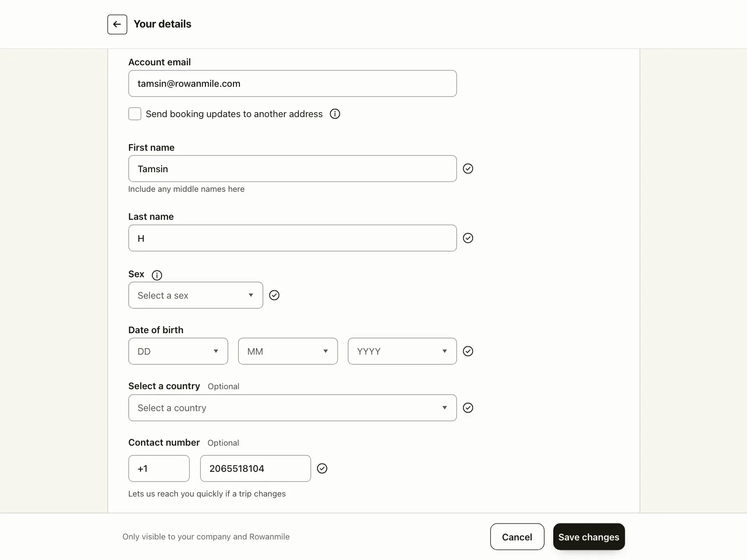Click the checkmark icon beside country dropdown

468,408
